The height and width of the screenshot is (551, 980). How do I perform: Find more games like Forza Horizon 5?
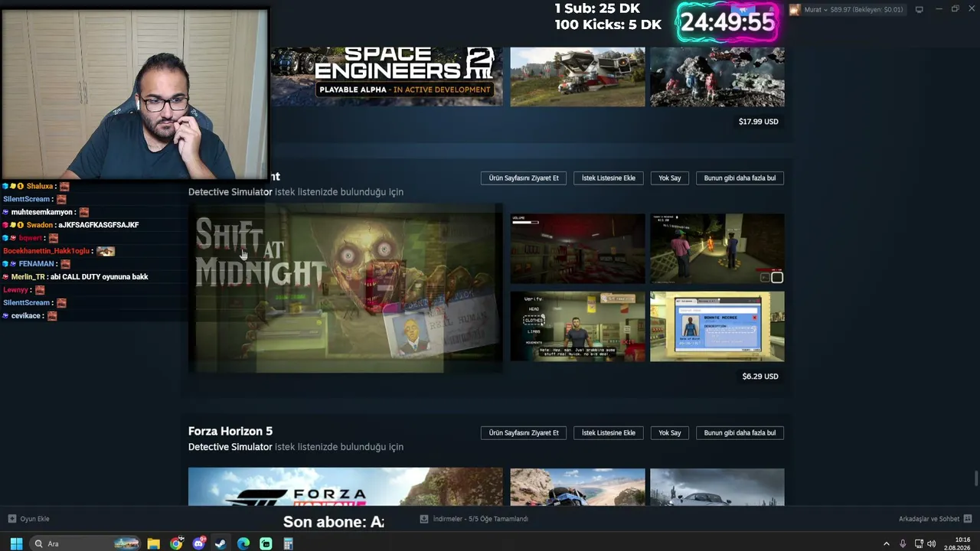pyautogui.click(x=740, y=433)
